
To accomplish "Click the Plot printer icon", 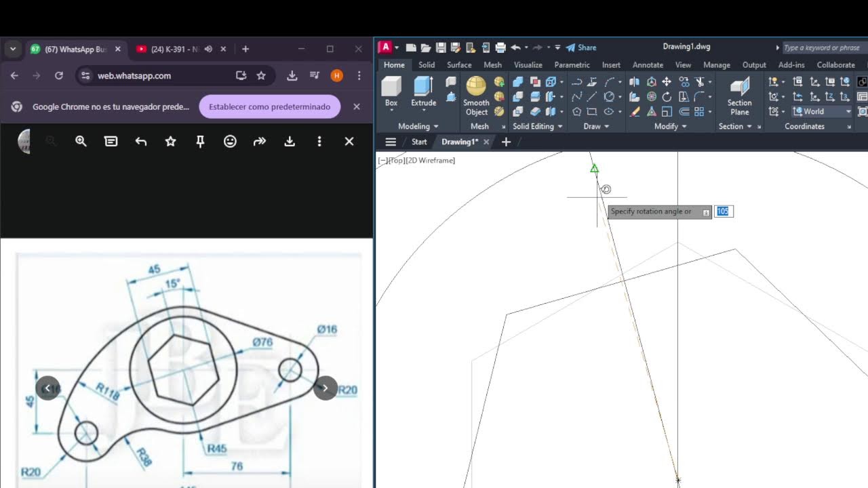I will (500, 47).
